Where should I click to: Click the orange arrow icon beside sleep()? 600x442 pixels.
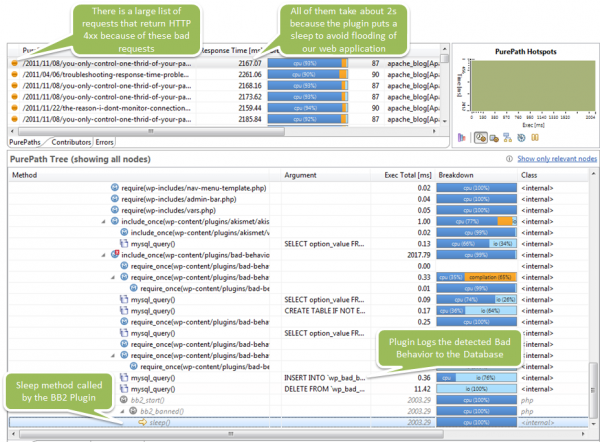click(x=143, y=422)
